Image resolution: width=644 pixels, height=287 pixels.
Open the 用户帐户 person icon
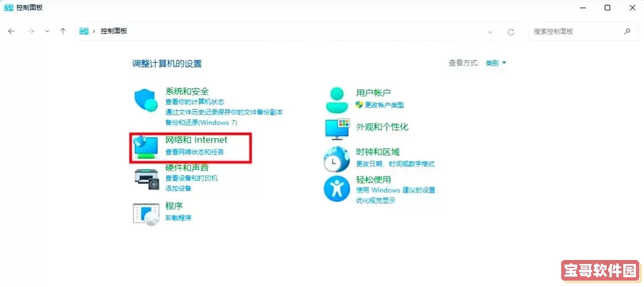pyautogui.click(x=337, y=100)
